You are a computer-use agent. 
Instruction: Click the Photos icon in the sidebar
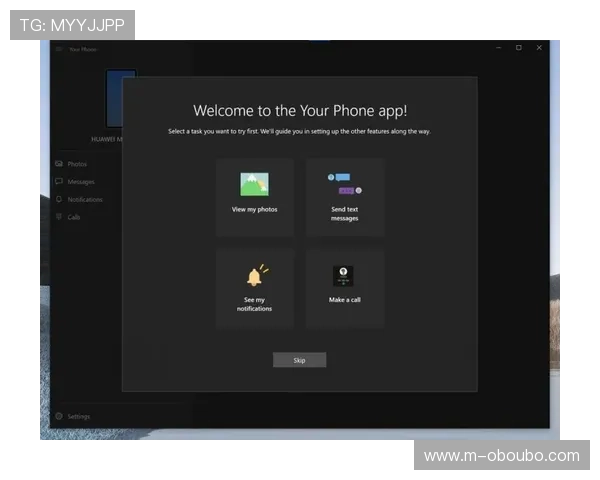(59, 163)
